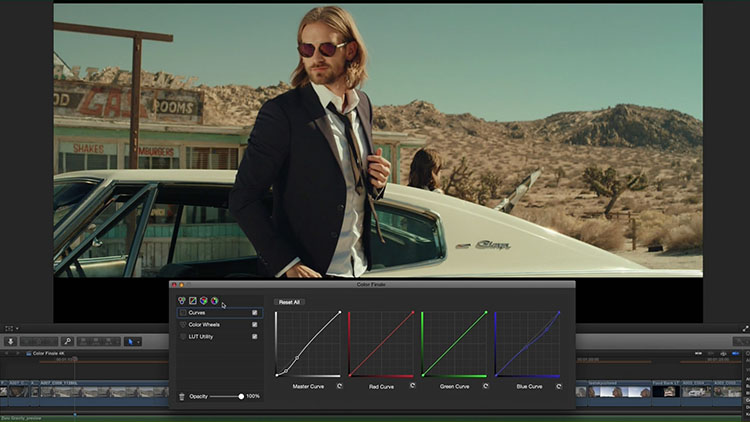Click the Green Curve label
This screenshot has width=750, height=422.
[x=454, y=386]
